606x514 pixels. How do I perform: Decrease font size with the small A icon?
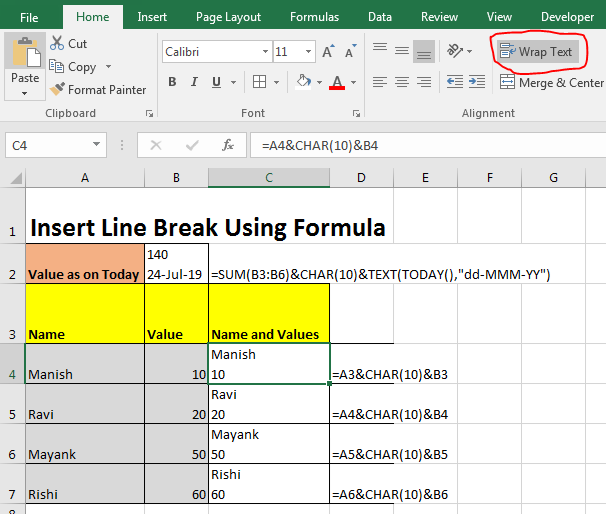pyautogui.click(x=351, y=51)
